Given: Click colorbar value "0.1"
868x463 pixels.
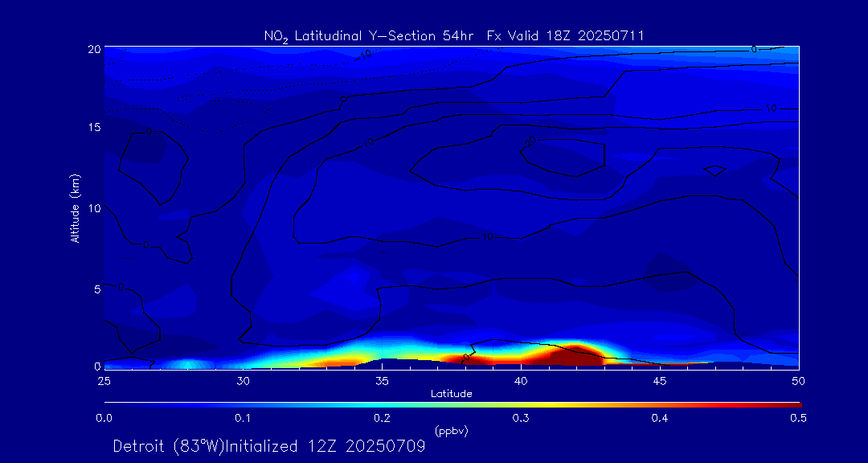Looking at the screenshot, I should (243, 418).
